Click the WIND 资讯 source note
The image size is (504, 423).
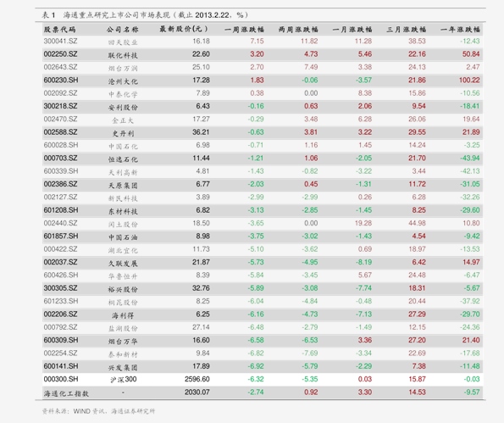point(91,411)
